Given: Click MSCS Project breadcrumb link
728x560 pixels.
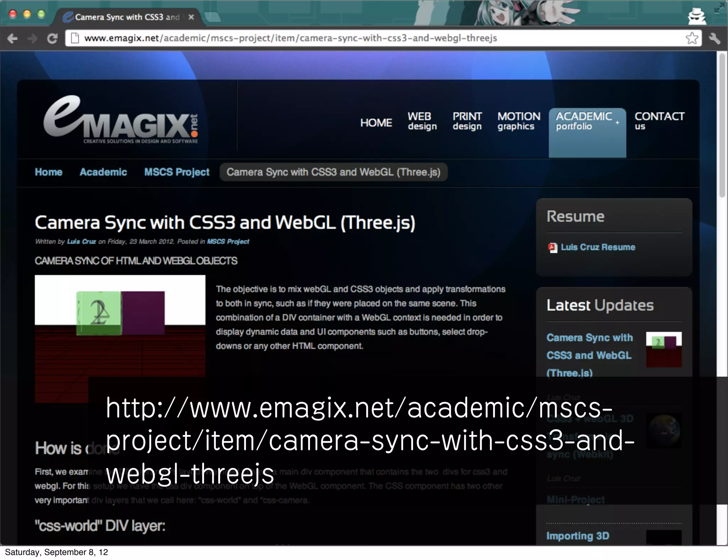Looking at the screenshot, I should tap(177, 172).
